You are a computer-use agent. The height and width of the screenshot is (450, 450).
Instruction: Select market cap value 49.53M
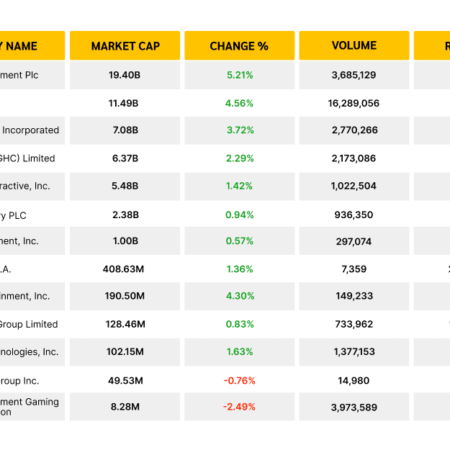[x=125, y=381]
